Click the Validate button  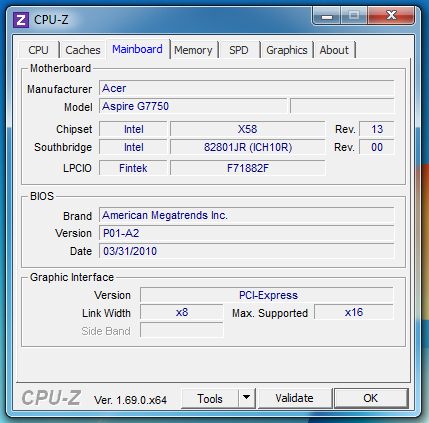click(x=295, y=398)
